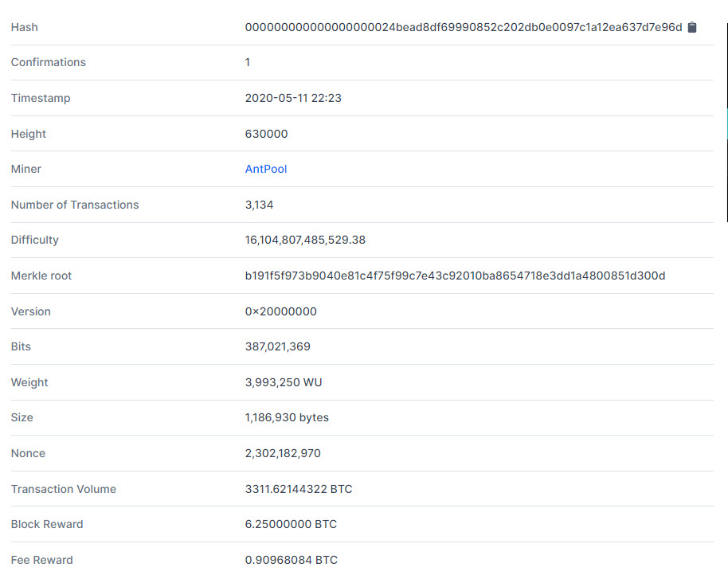Click the Nonce label

tap(28, 453)
